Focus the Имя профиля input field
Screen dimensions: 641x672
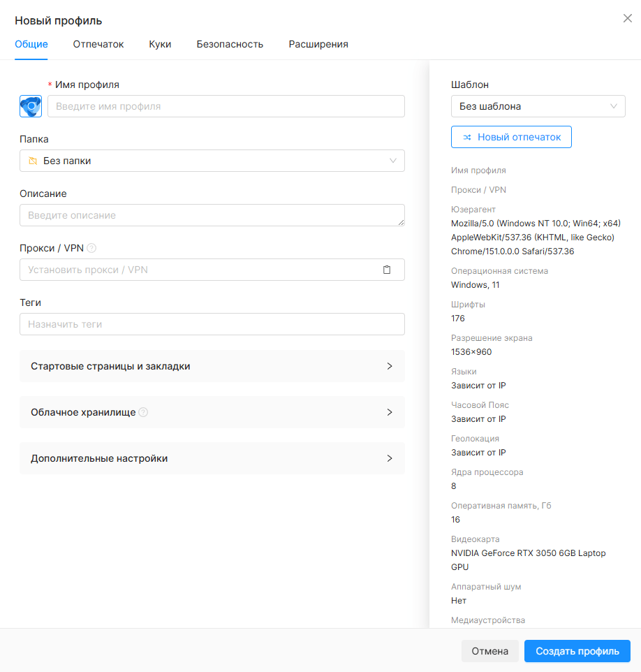click(x=226, y=106)
